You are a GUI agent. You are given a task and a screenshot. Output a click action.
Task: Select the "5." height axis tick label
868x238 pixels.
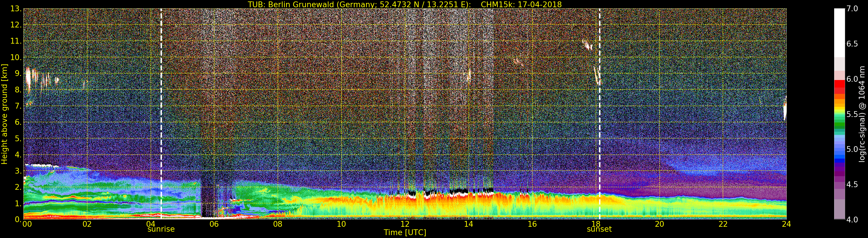(x=18, y=139)
